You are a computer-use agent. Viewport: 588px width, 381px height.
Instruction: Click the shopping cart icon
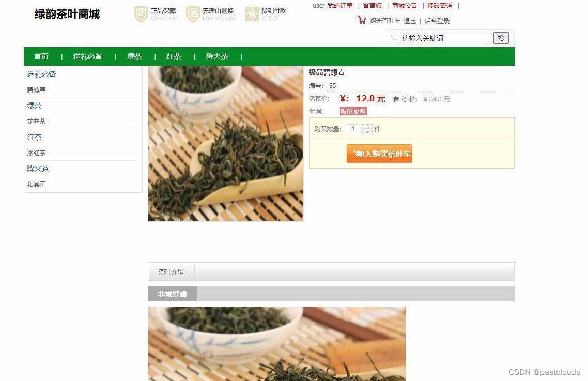pos(362,20)
